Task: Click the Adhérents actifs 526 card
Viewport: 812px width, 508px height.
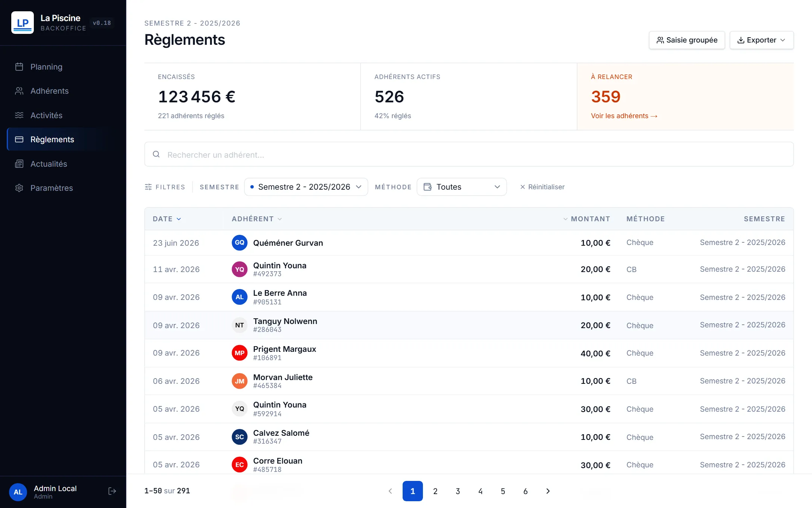Action: coord(469,97)
